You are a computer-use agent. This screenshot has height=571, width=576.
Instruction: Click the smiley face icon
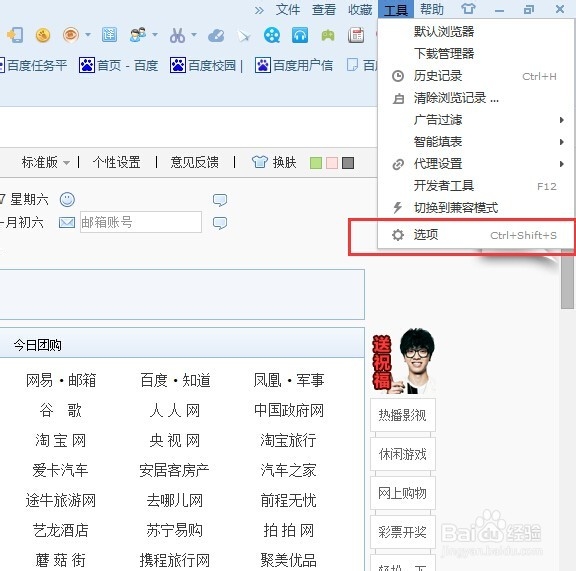tap(67, 200)
